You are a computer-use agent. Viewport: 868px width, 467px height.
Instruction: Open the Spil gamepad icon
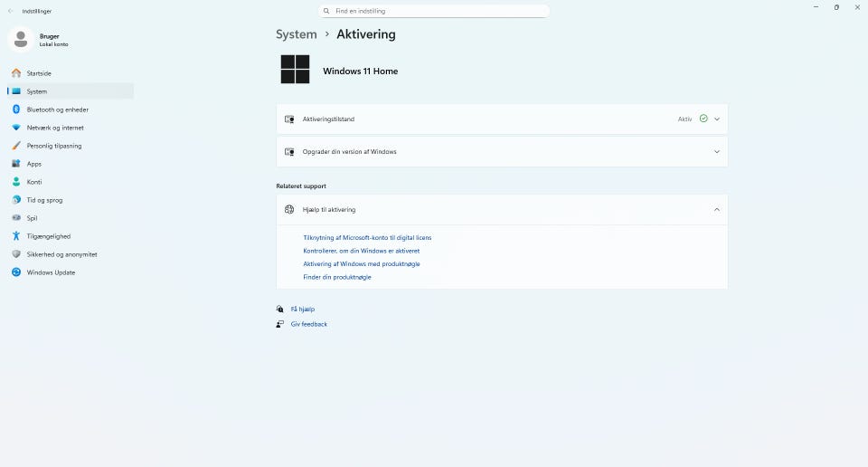tap(16, 218)
